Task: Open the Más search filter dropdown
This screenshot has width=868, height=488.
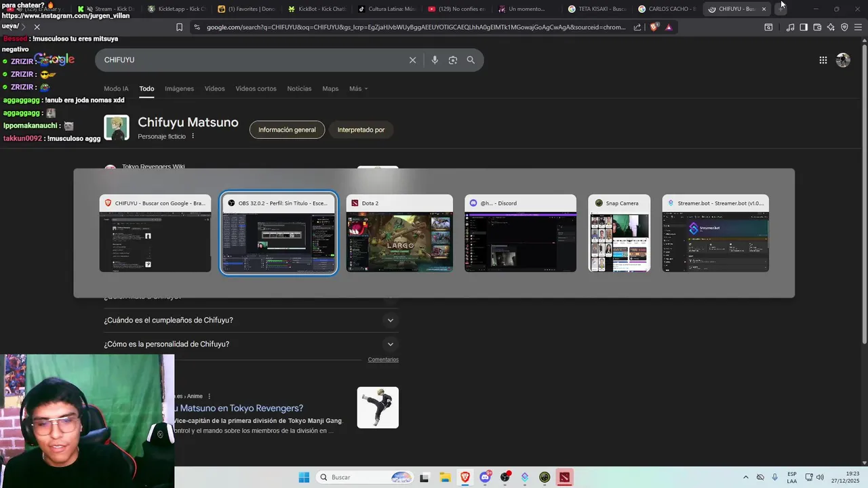Action: coord(358,89)
